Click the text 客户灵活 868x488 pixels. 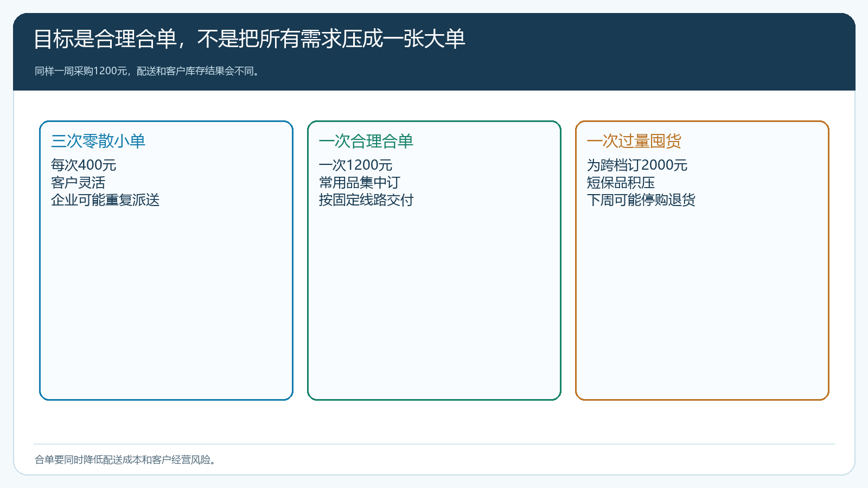78,183
